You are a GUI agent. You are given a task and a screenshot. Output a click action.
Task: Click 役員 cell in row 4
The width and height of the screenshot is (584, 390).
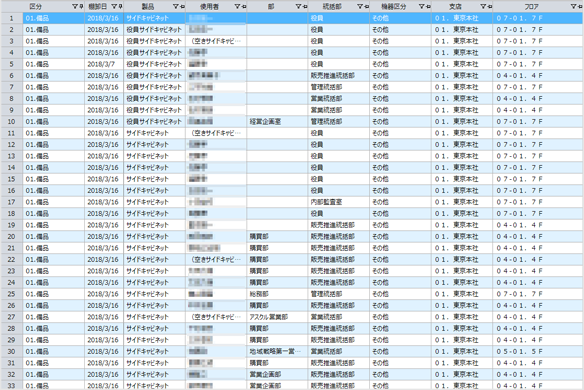pyautogui.click(x=339, y=53)
